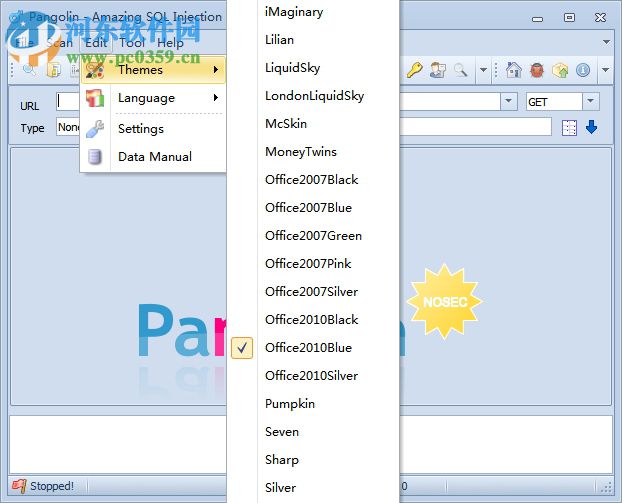The width and height of the screenshot is (622, 503).
Task: Open the Edit menu
Action: tap(96, 43)
